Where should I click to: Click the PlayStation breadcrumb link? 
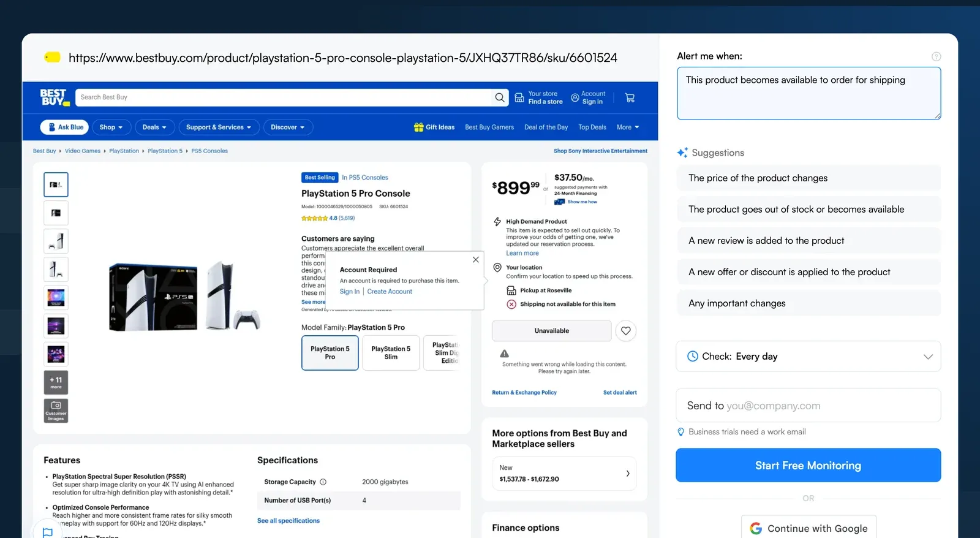(124, 151)
